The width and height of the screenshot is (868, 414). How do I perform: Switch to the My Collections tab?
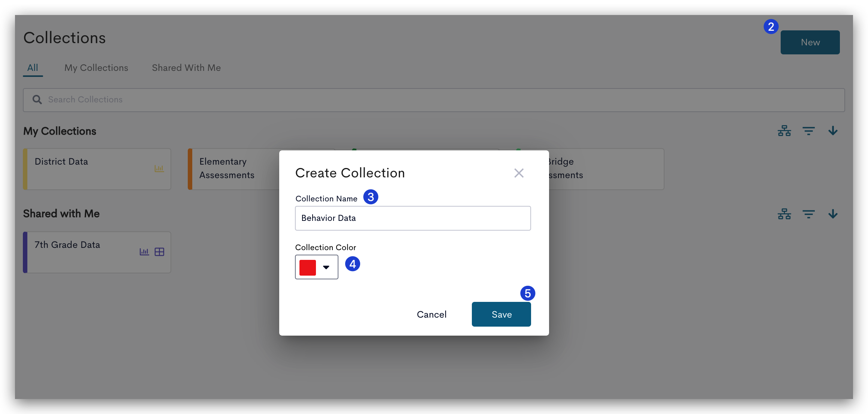coord(96,68)
